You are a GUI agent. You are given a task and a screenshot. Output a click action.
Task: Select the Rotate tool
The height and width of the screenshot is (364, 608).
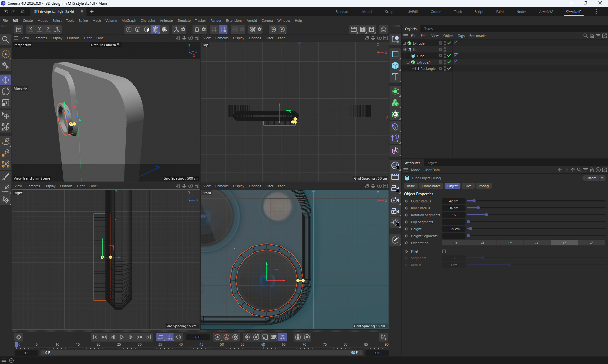tap(6, 91)
